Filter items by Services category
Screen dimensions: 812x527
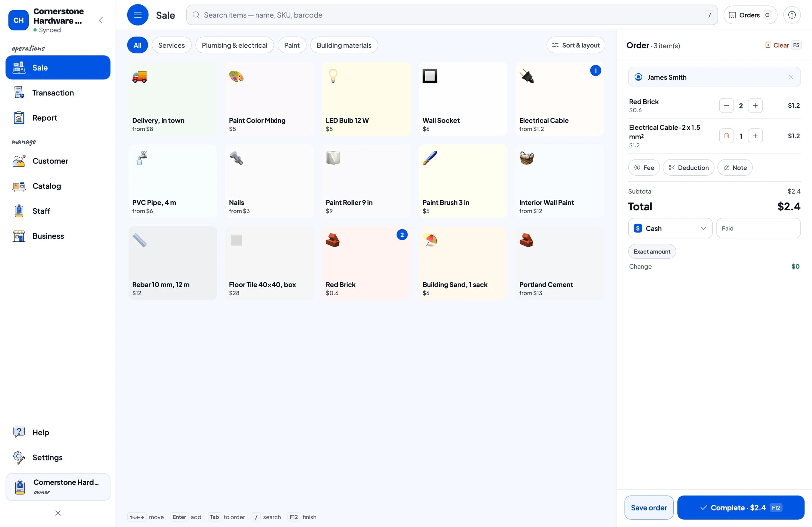(x=172, y=45)
